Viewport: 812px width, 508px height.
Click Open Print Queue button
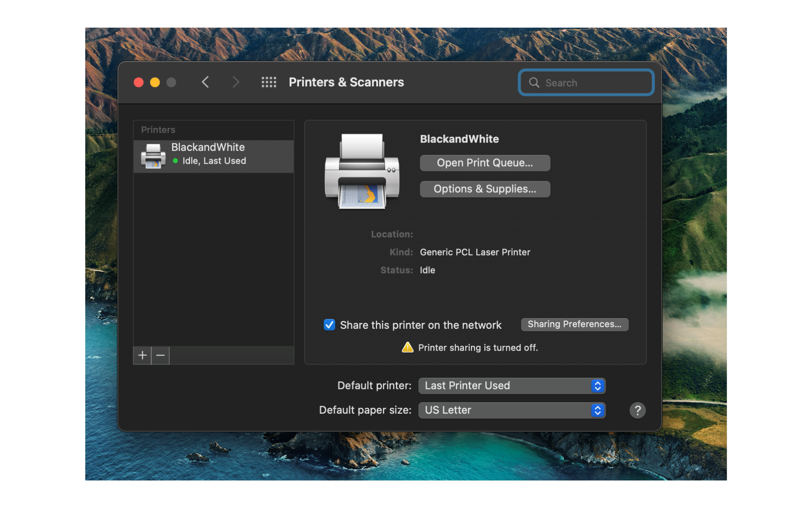484,163
